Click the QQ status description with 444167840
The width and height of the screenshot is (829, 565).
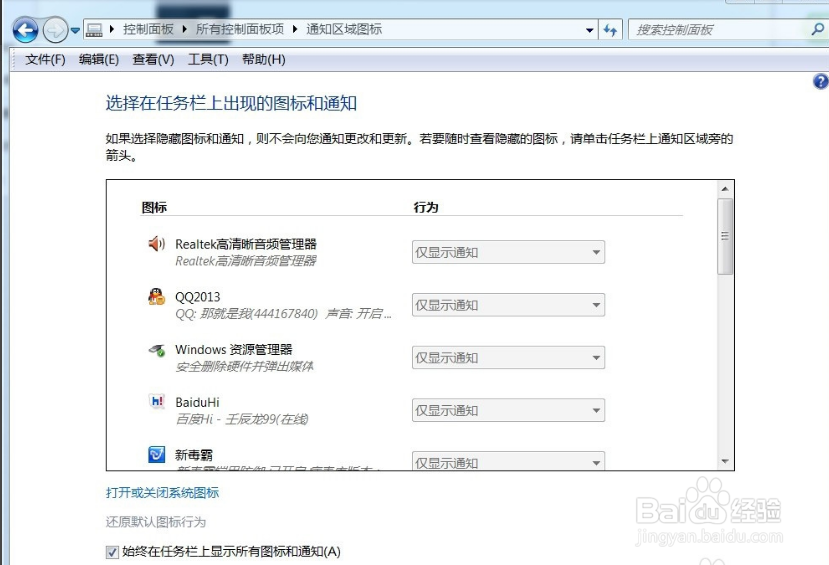tap(283, 313)
